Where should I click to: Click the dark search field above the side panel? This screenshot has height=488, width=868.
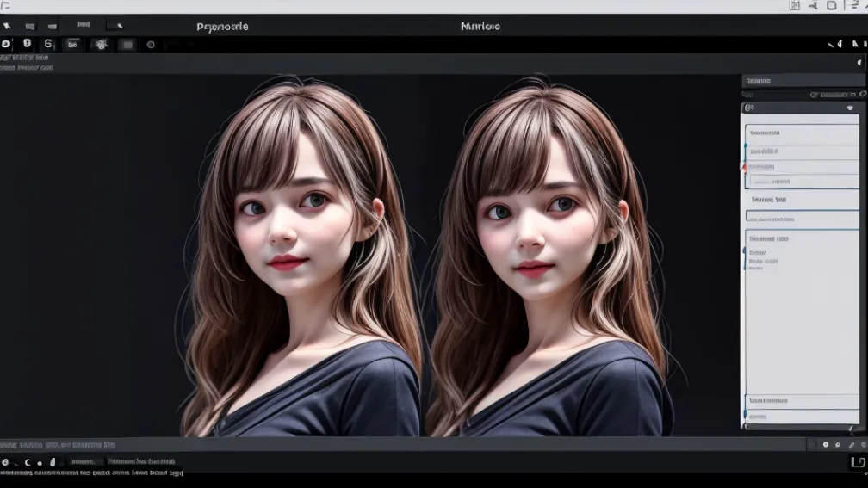pos(803,81)
